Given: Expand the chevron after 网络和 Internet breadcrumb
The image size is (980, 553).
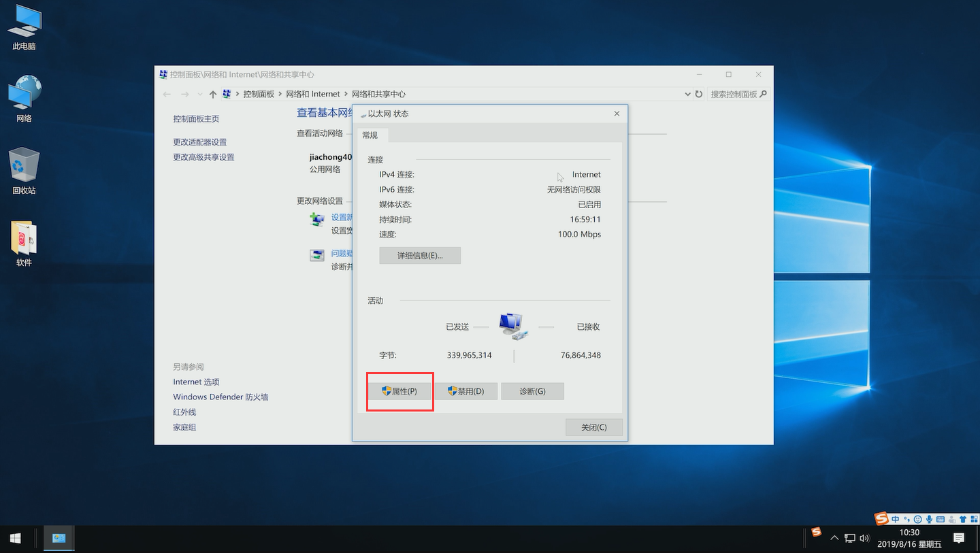Looking at the screenshot, I should pos(345,94).
